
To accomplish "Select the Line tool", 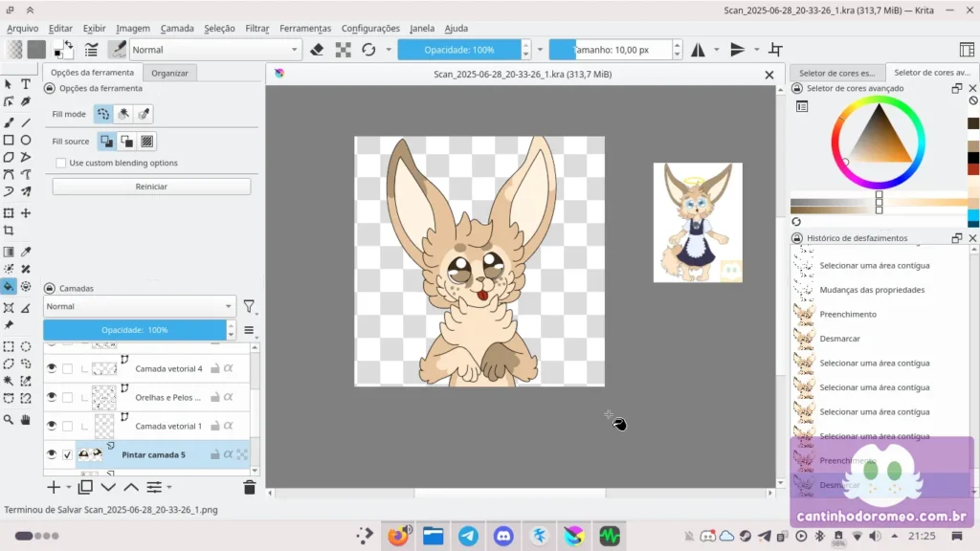I will point(26,122).
